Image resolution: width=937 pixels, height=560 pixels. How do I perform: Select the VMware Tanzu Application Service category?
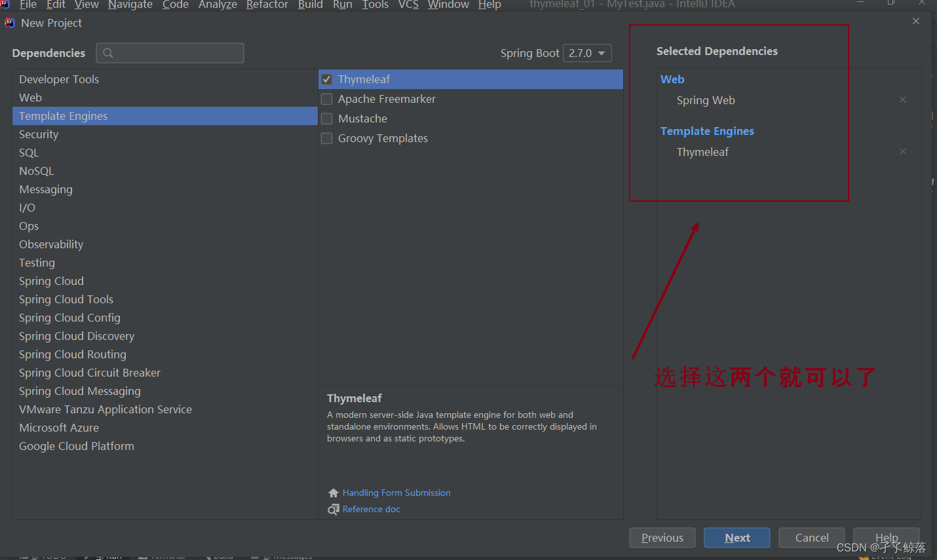(x=164, y=409)
